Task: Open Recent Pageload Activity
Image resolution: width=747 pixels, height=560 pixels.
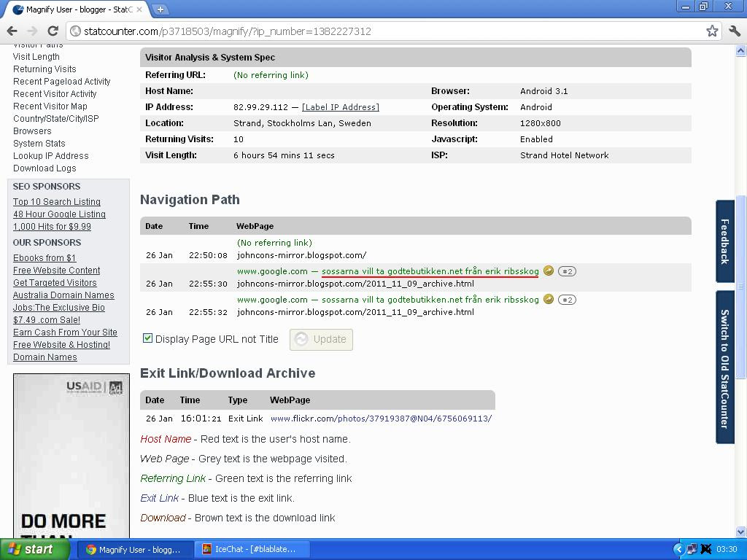Action: pyautogui.click(x=62, y=82)
